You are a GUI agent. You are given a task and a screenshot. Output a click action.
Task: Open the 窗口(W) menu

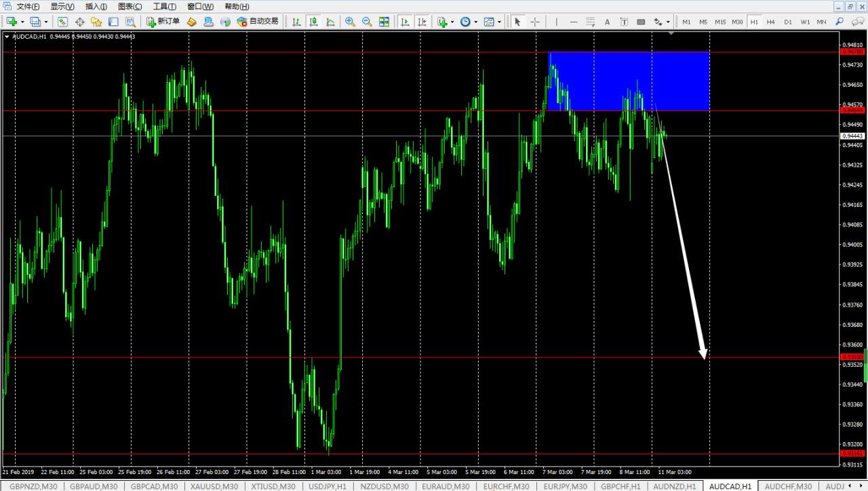click(200, 6)
